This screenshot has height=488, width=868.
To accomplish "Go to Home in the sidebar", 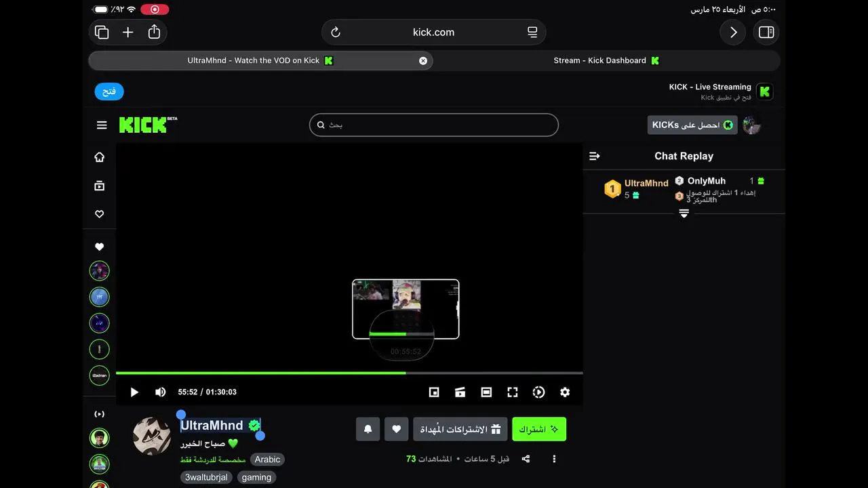I will (100, 157).
